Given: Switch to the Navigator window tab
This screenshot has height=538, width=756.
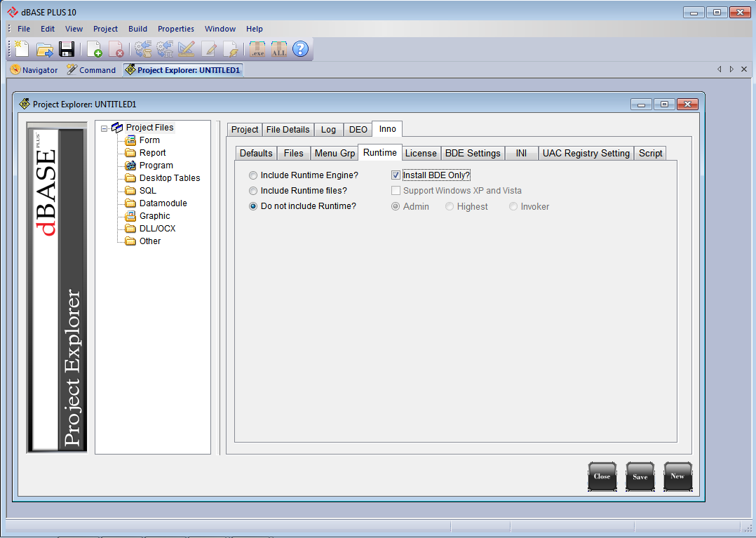Looking at the screenshot, I should 34,70.
